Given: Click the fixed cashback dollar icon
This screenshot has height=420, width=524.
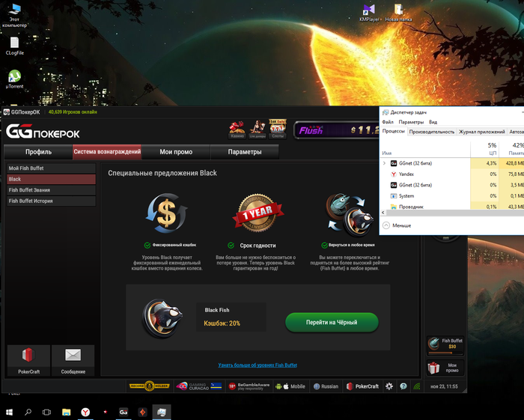Looking at the screenshot, I should click(166, 213).
